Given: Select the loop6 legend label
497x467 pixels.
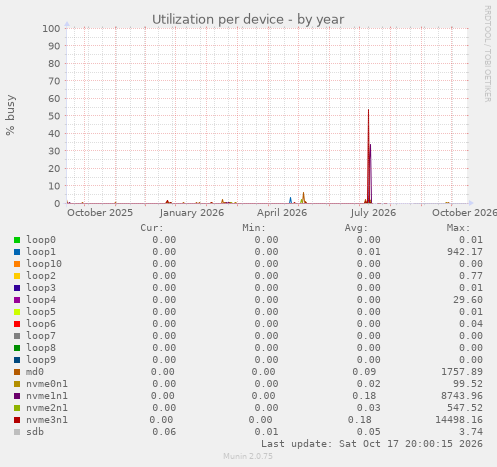Looking at the screenshot, I should tap(41, 324).
